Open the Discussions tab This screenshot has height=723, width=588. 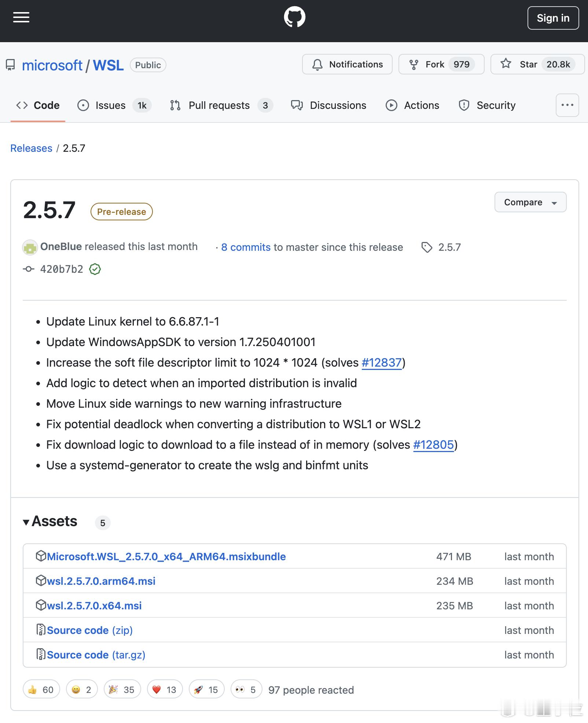[x=328, y=106]
